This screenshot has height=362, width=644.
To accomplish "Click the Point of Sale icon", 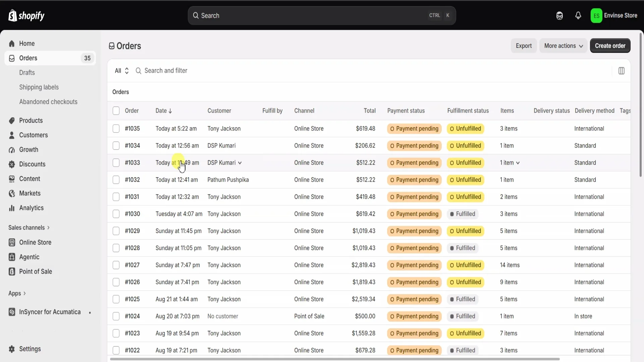I will [12, 271].
